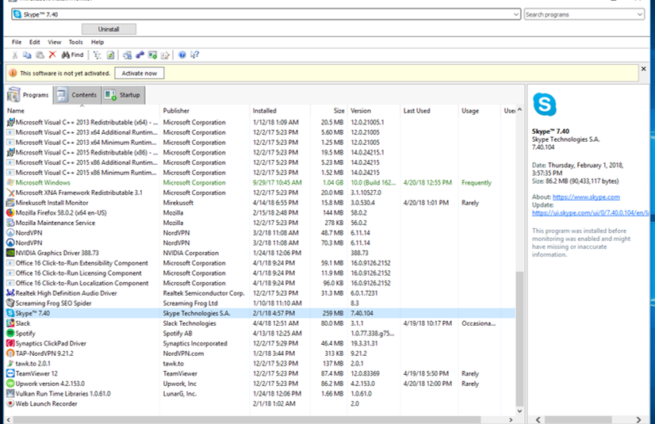
Task: Open the File menu
Action: click(x=16, y=42)
